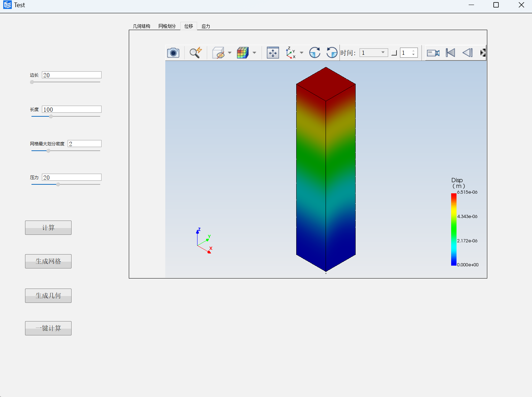
Task: Click legend value 6.515e-06
Action: pos(467,192)
